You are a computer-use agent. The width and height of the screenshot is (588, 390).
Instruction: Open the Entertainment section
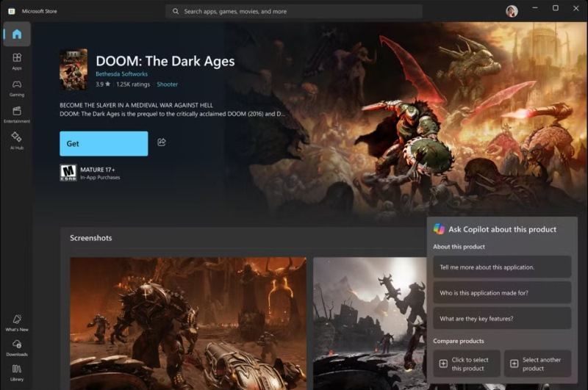(x=16, y=115)
